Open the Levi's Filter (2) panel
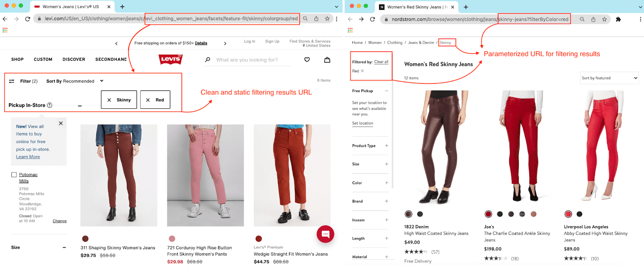The width and height of the screenshot is (644, 272). [23, 81]
